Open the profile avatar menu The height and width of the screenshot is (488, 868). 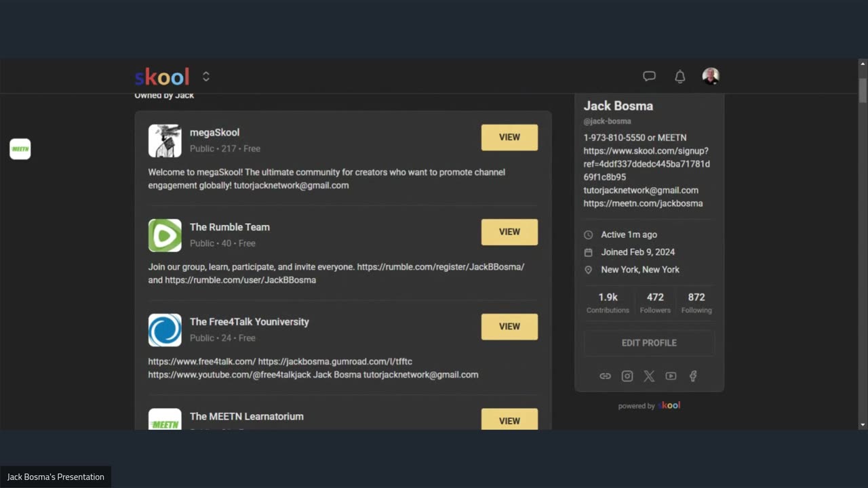[x=711, y=76]
